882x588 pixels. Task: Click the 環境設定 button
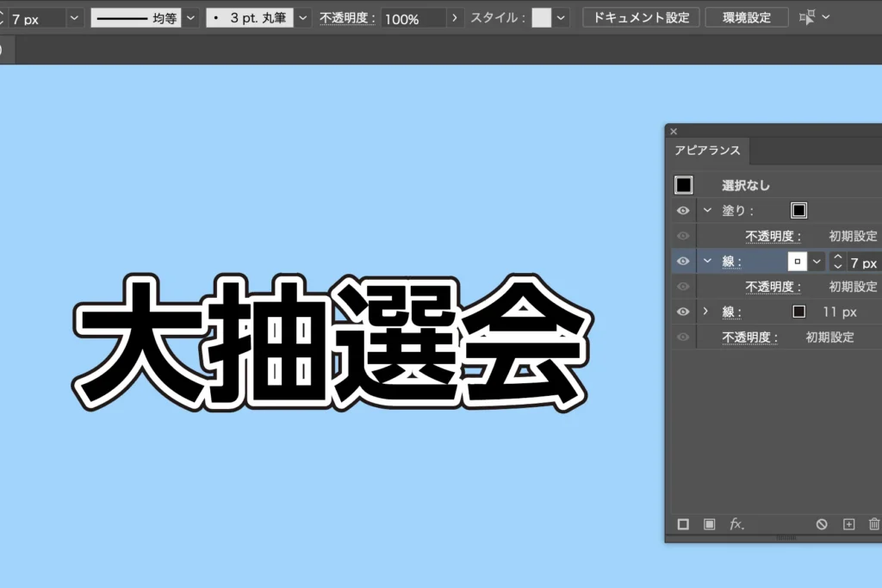coord(747,17)
